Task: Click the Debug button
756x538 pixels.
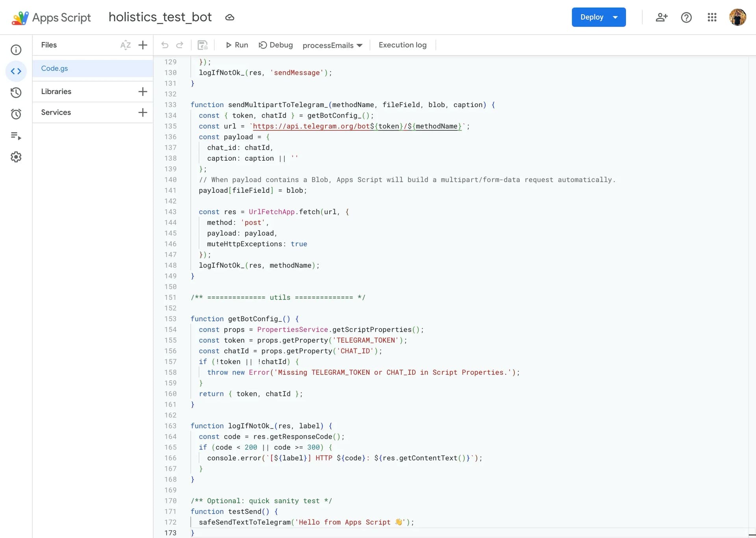Action: point(276,45)
